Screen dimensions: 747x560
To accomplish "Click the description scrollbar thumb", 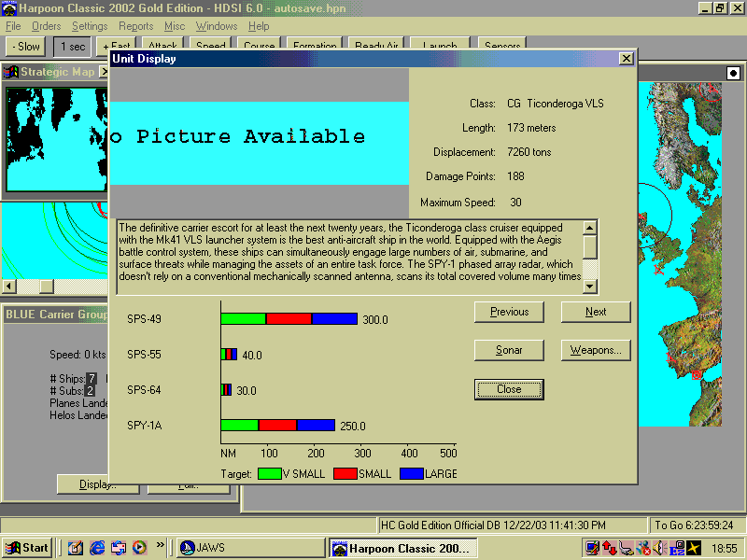I will (590, 247).
